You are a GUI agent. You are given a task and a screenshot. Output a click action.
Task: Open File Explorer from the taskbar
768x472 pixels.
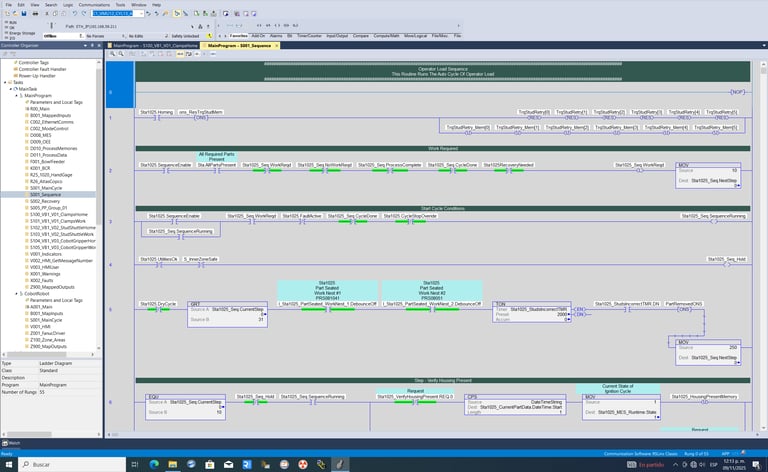172,464
